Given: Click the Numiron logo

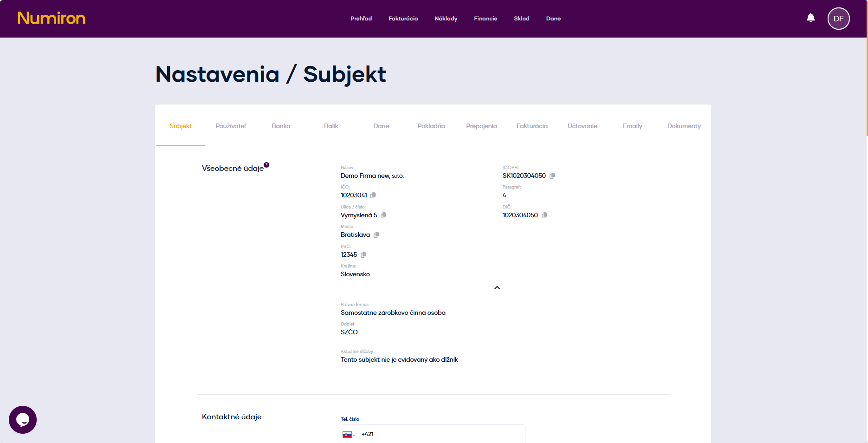Looking at the screenshot, I should point(51,18).
